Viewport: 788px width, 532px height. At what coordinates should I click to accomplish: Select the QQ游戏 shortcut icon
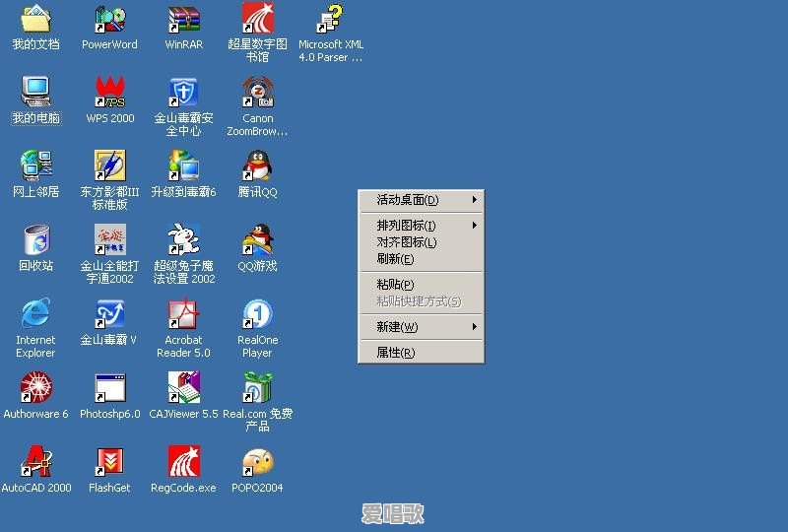point(258,239)
